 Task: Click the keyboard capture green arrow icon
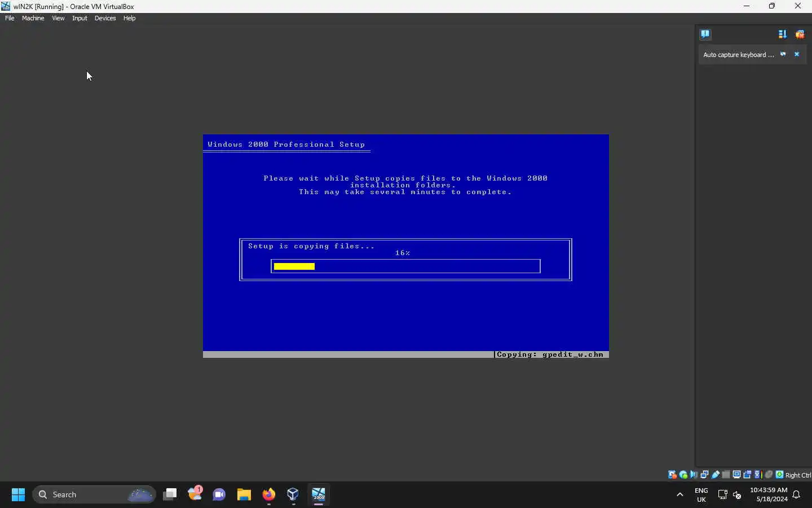[779, 475]
